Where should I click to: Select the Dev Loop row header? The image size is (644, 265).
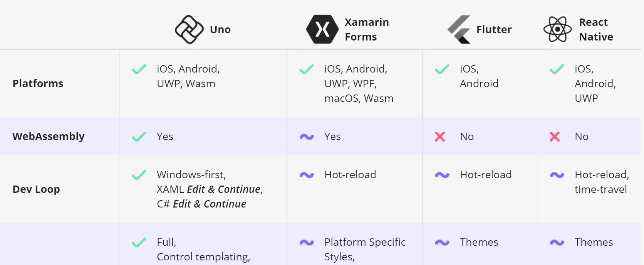36,189
